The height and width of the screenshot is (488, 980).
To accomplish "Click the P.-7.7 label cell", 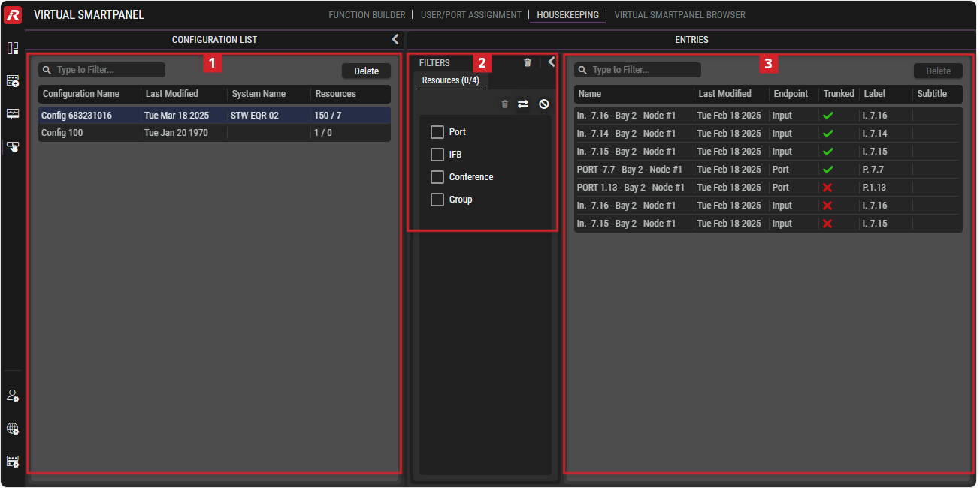I will point(873,170).
